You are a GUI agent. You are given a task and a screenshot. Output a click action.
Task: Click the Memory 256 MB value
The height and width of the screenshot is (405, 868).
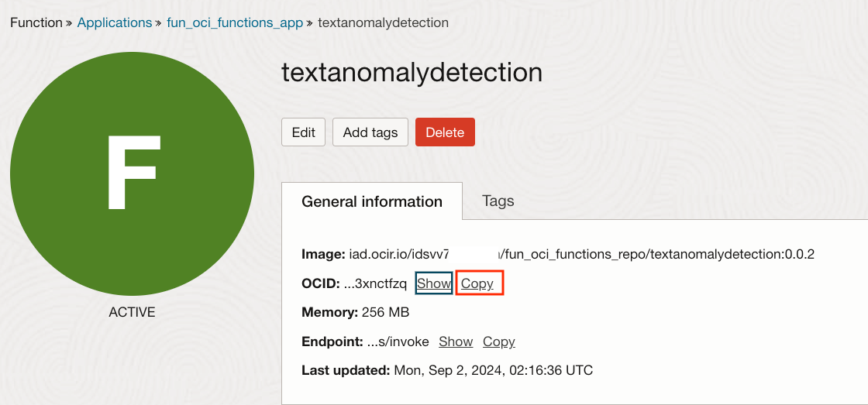click(x=385, y=312)
